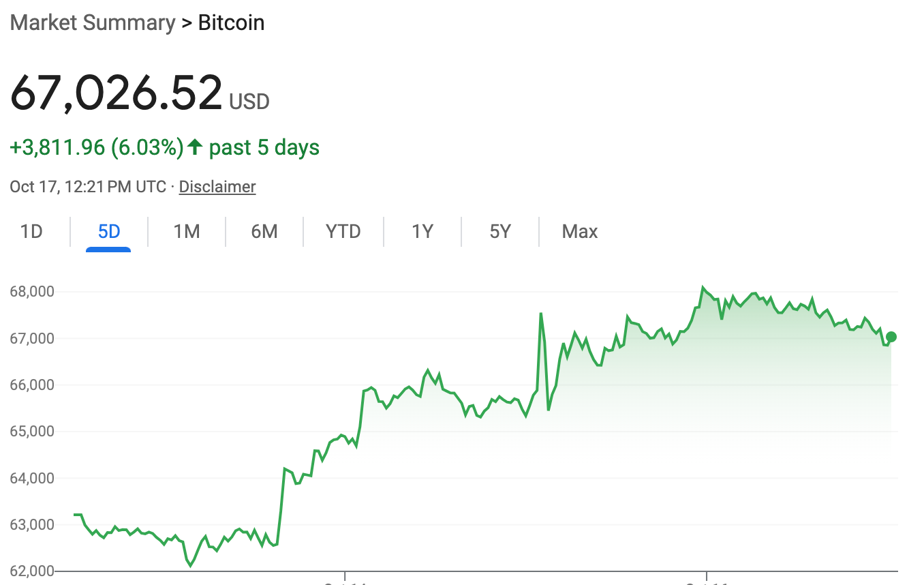Select the 1Y time range tab
Viewport: 924px width, 585px height.
[x=422, y=231]
